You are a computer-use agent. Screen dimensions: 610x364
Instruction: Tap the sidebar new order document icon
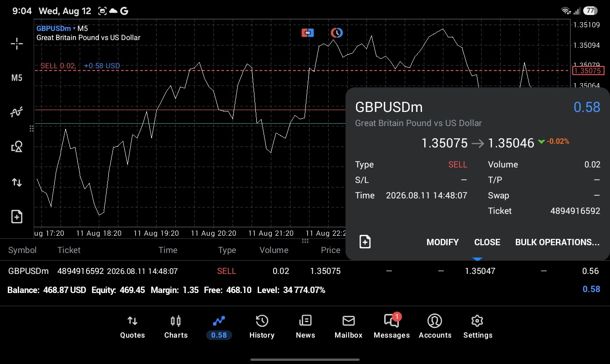(x=17, y=217)
